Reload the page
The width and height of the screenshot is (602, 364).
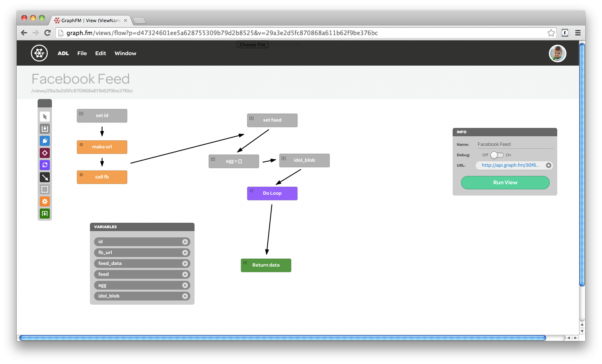48,33
